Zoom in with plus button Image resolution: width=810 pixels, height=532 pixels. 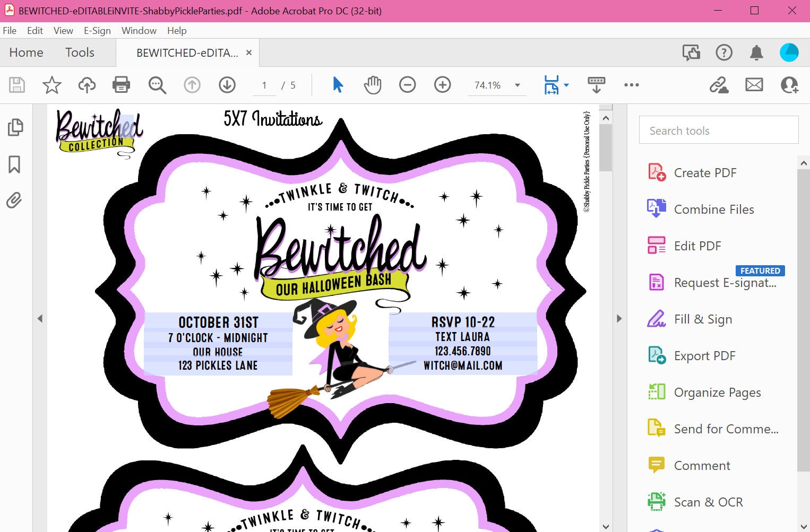pos(443,85)
